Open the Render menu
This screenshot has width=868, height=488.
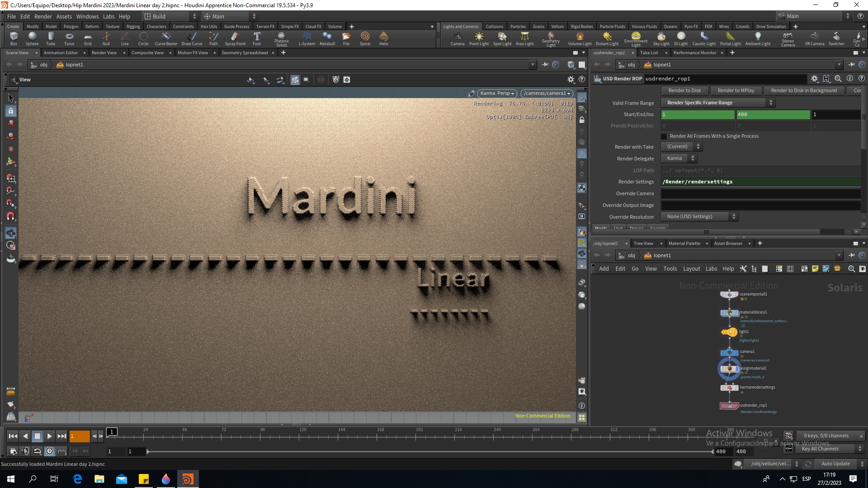[x=43, y=16]
